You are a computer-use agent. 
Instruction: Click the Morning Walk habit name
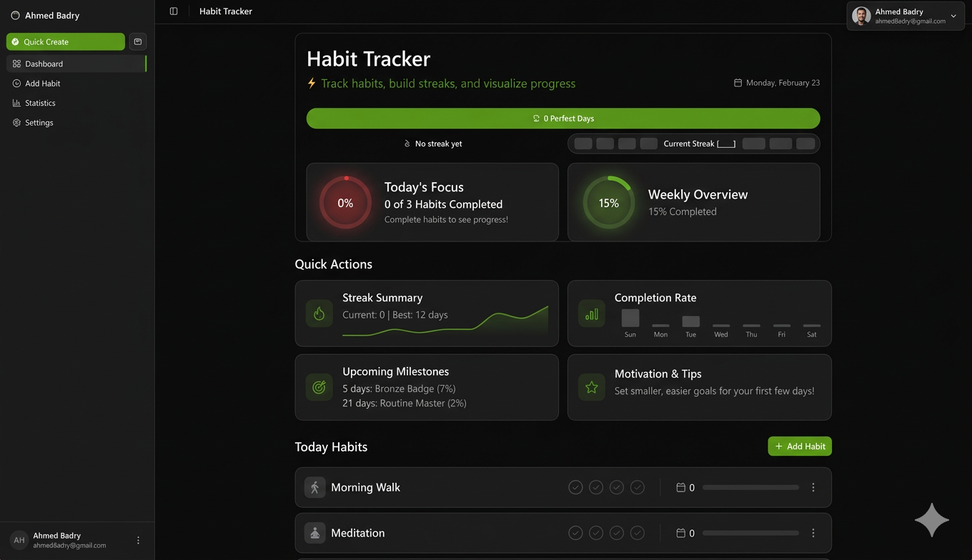365,487
